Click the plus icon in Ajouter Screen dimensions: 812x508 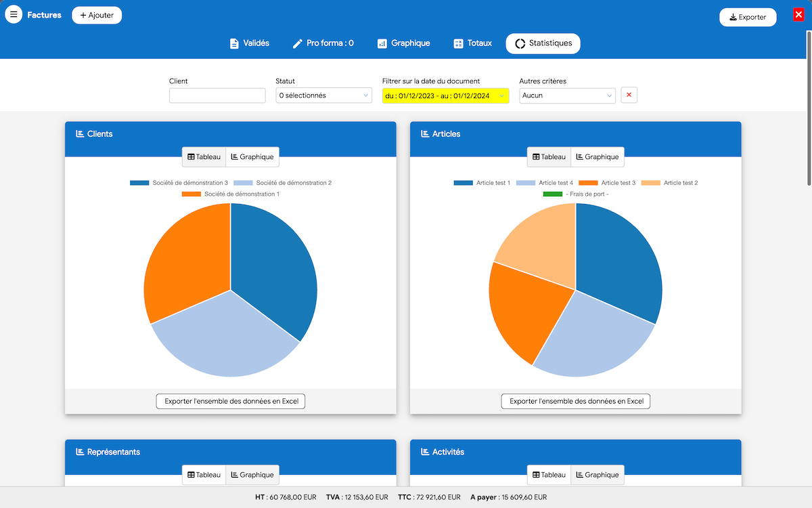[83, 15]
